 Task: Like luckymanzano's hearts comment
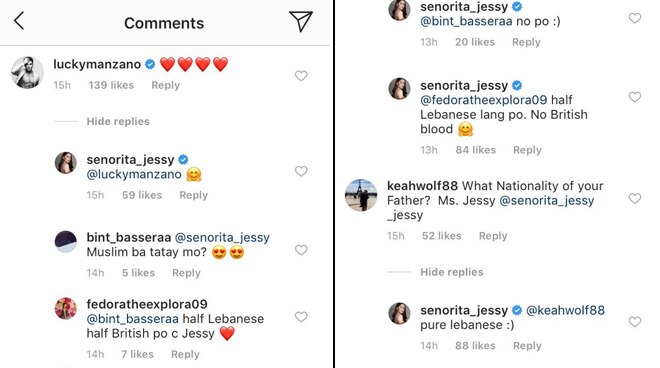(x=301, y=76)
